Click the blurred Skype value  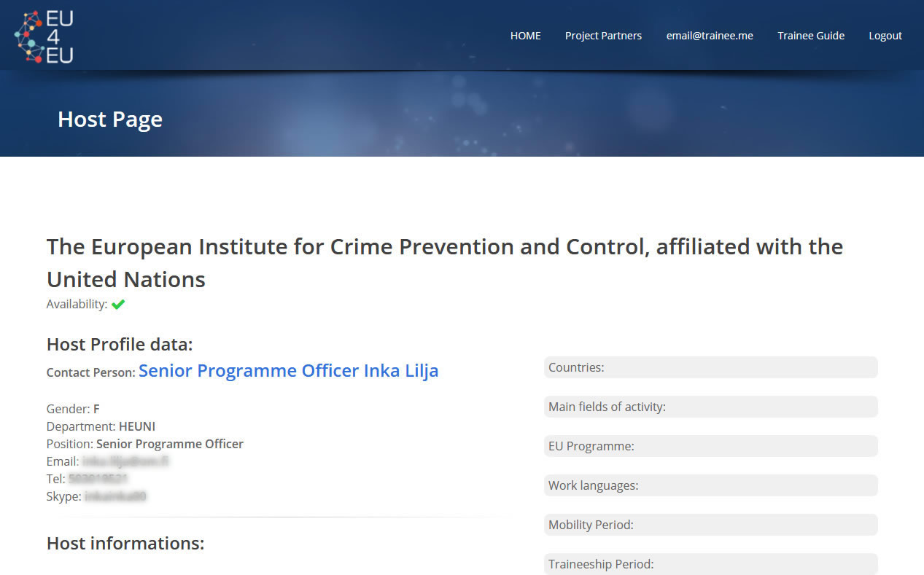pyautogui.click(x=115, y=496)
